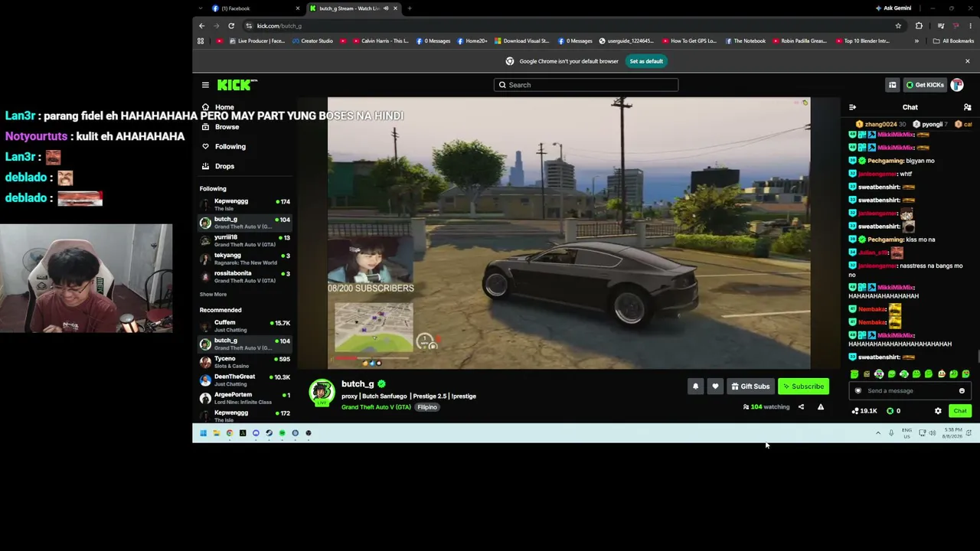This screenshot has height=551, width=980.
Task: Click Set as default browser button
Action: click(x=646, y=61)
